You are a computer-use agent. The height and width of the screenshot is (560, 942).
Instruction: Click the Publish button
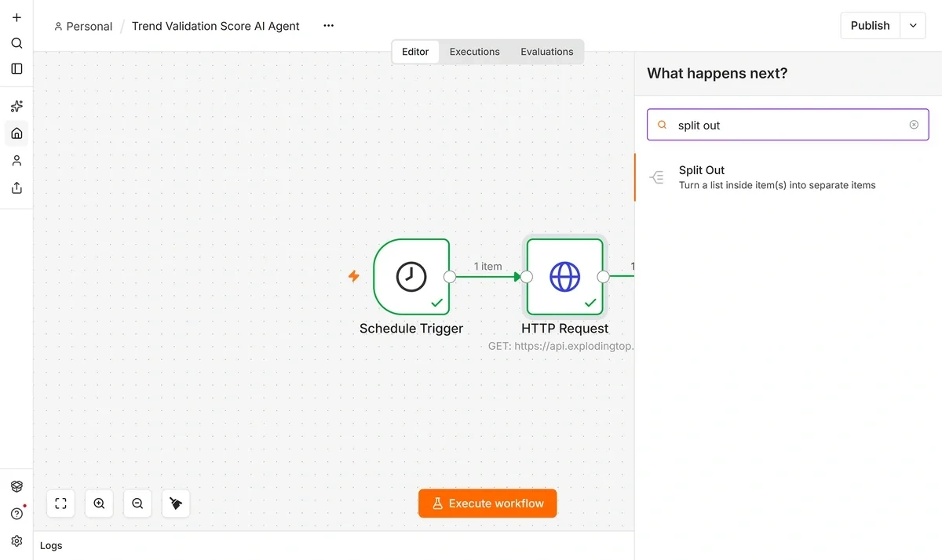[870, 25]
